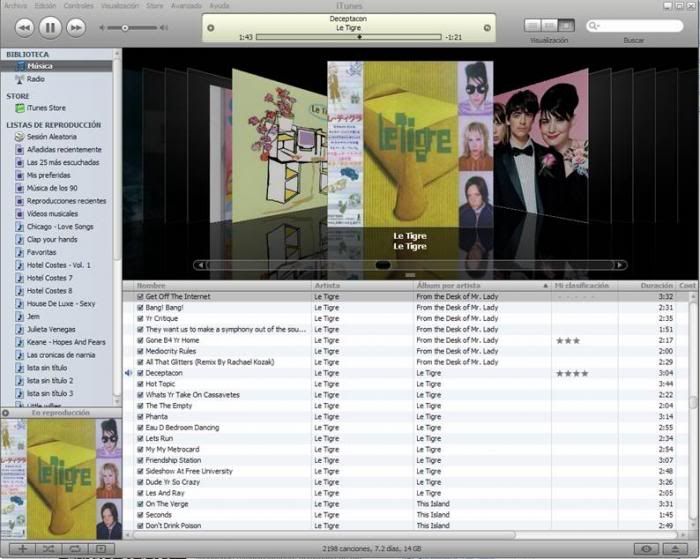700x559 pixels.
Task: Open Radio in the sidebar
Action: pyautogui.click(x=35, y=79)
